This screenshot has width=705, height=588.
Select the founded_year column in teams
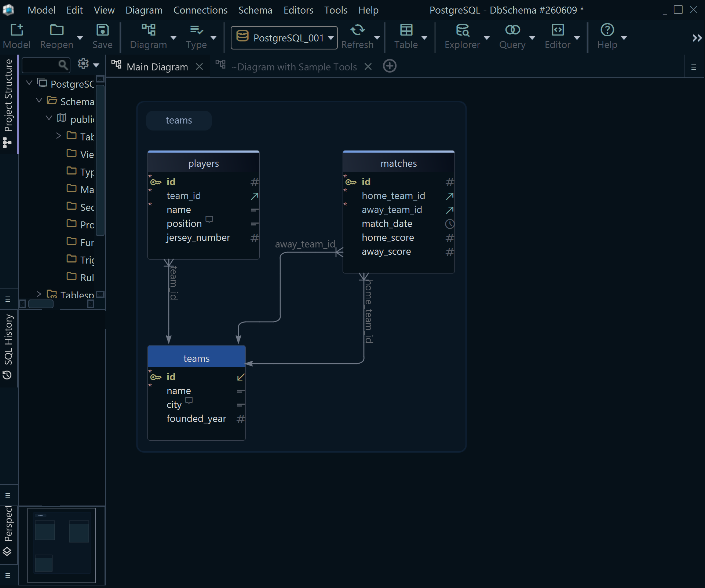point(197,419)
